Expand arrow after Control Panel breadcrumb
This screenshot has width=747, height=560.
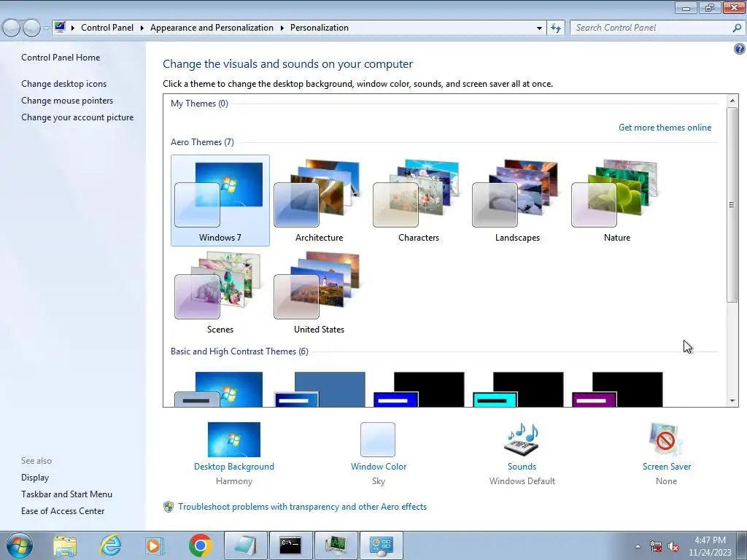[142, 28]
